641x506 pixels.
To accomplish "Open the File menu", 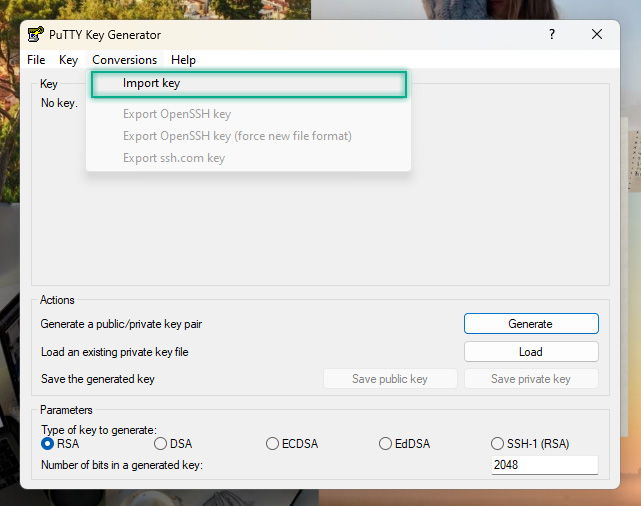I will [36, 60].
